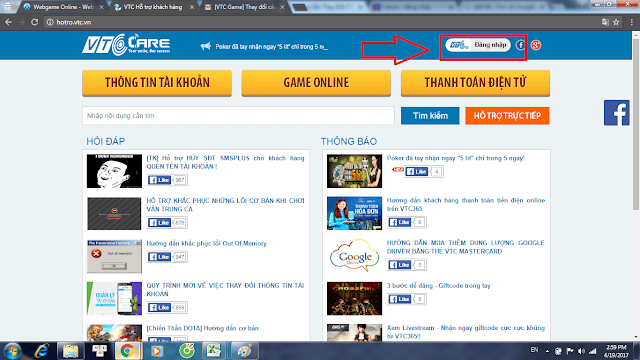Open the Paint taskbar icon
The width and height of the screenshot is (640, 360).
point(244,351)
